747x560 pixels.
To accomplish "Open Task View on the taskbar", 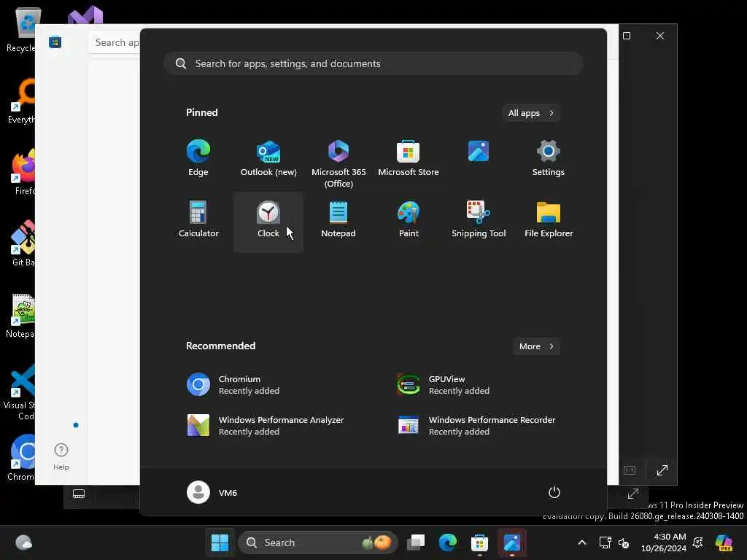I will pyautogui.click(x=416, y=542).
